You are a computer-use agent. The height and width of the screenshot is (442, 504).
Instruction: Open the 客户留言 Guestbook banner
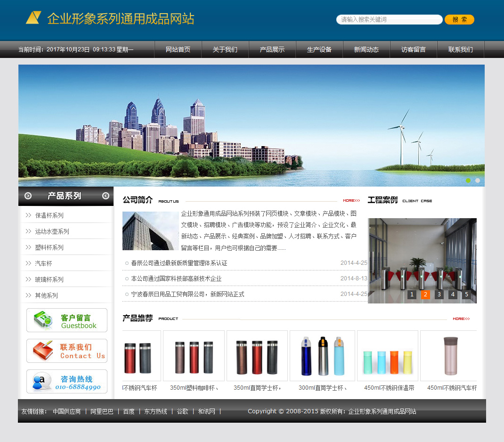[x=67, y=320]
